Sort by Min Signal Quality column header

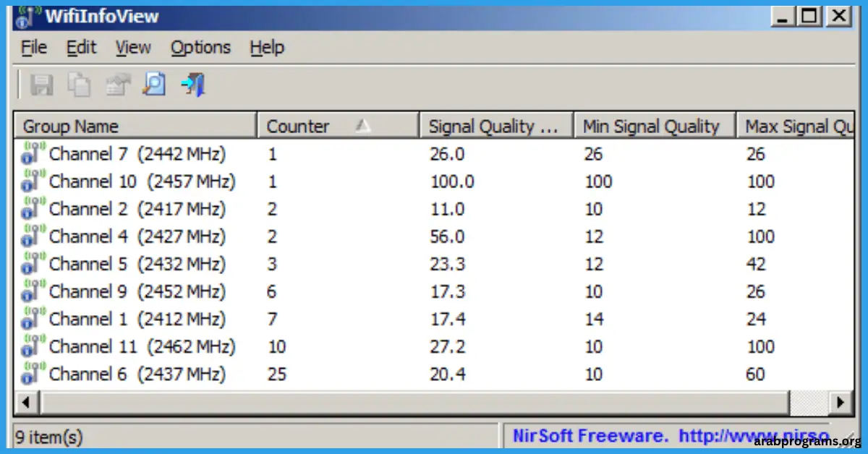tap(655, 127)
